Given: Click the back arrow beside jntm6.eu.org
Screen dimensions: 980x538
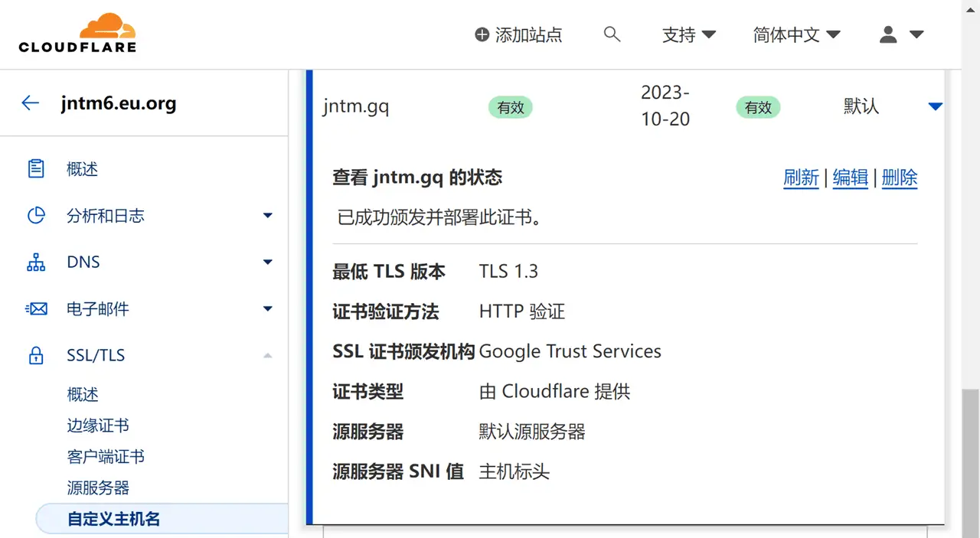Looking at the screenshot, I should [x=31, y=103].
